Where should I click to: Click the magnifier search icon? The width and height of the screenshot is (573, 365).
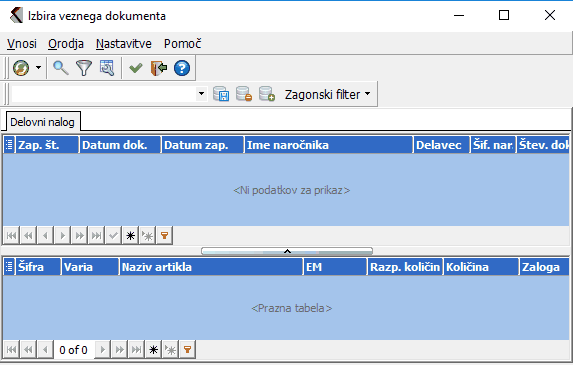[x=61, y=68]
